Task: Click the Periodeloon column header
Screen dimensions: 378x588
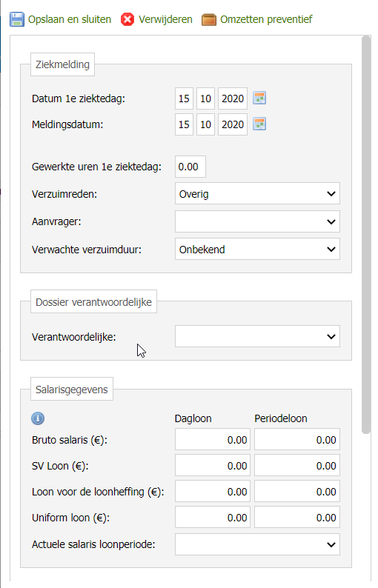Action: 281,418
